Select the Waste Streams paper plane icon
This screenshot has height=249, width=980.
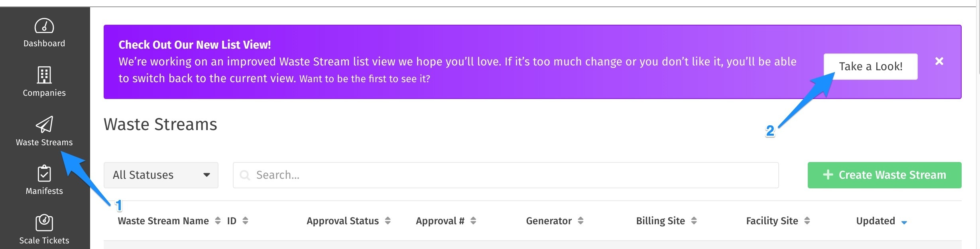coord(44,125)
